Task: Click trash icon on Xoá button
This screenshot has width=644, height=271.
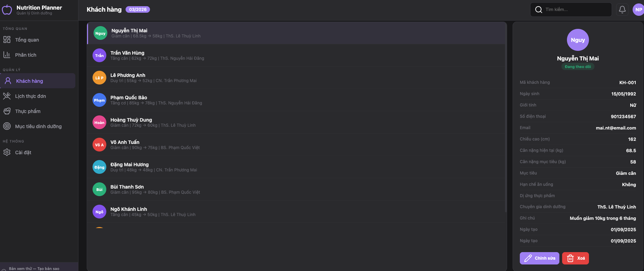Action: [570, 258]
